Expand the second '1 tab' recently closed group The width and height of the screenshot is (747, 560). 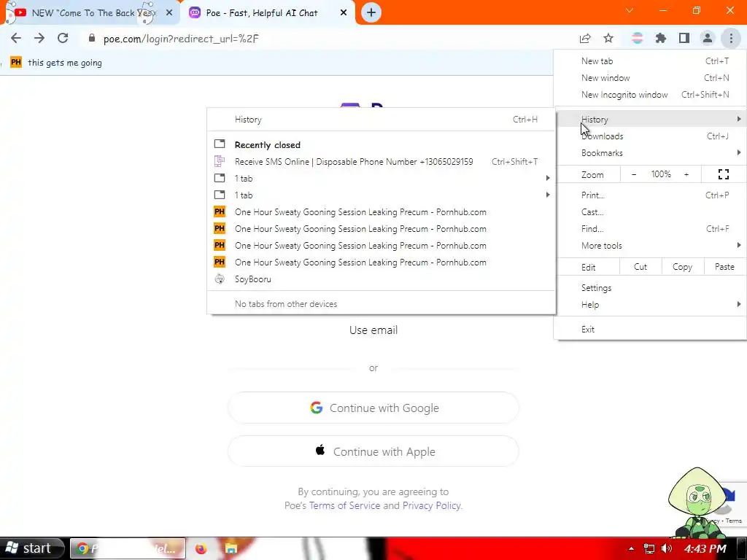point(381,195)
